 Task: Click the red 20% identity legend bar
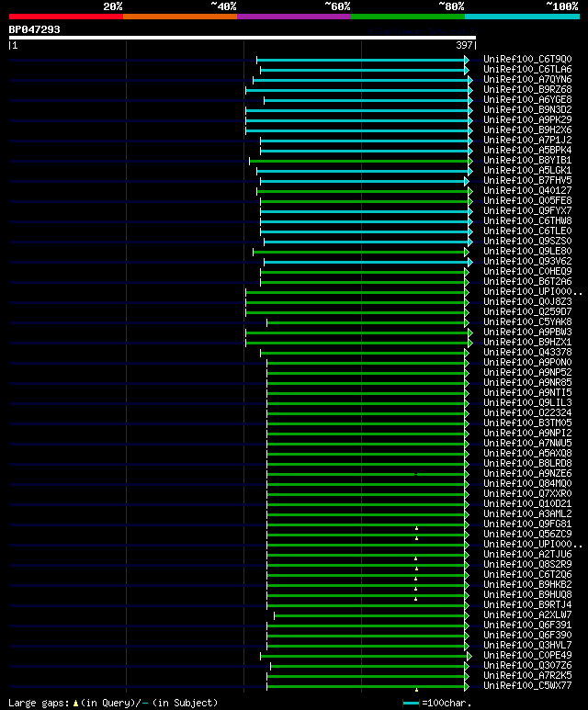pyautogui.click(x=65, y=17)
